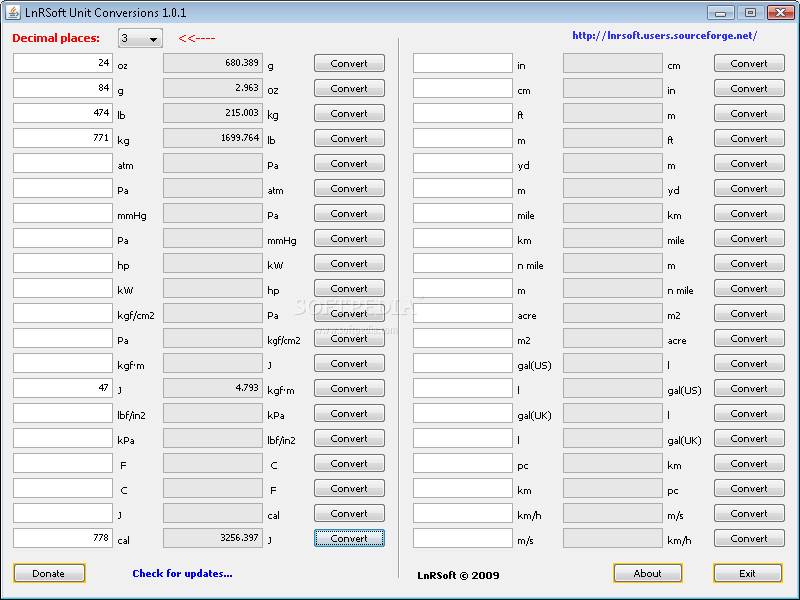Screen dimensions: 800x600
Task: Convert Celsius to Fahrenheit
Action: pyautogui.click(x=349, y=488)
